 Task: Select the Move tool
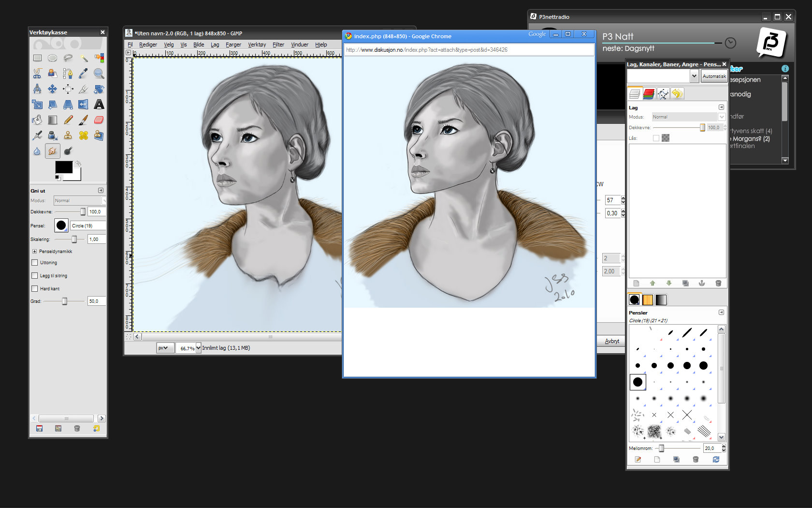point(52,89)
